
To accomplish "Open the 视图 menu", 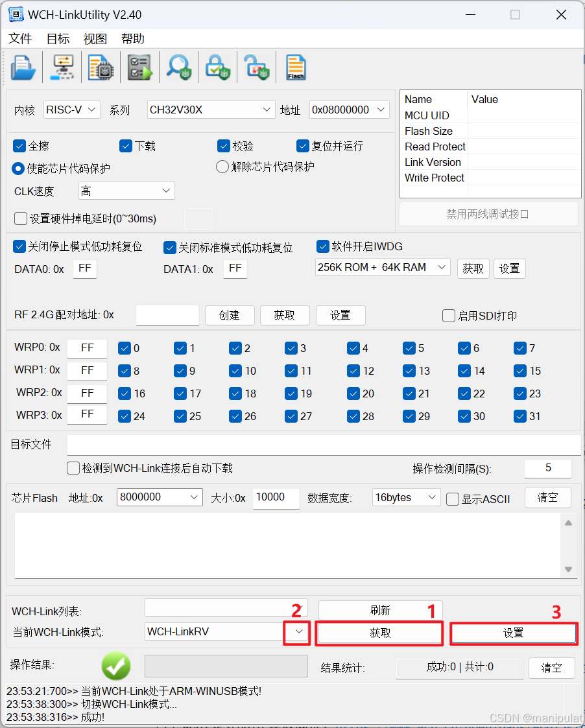I will [95, 38].
